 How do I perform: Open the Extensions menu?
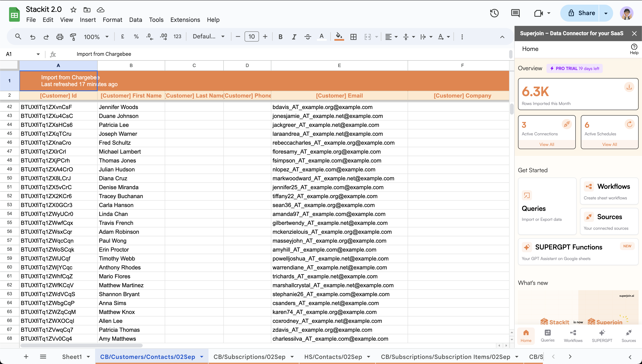[185, 20]
